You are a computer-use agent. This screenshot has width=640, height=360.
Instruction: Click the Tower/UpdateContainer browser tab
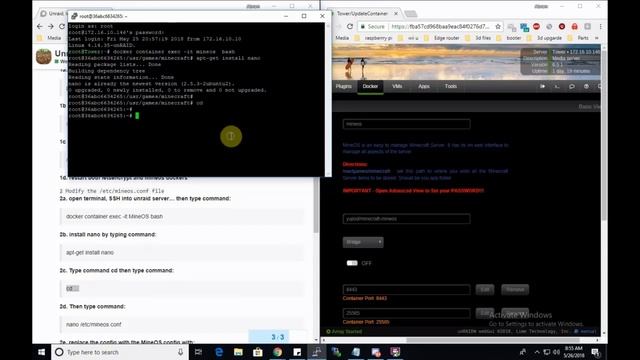tap(362, 13)
